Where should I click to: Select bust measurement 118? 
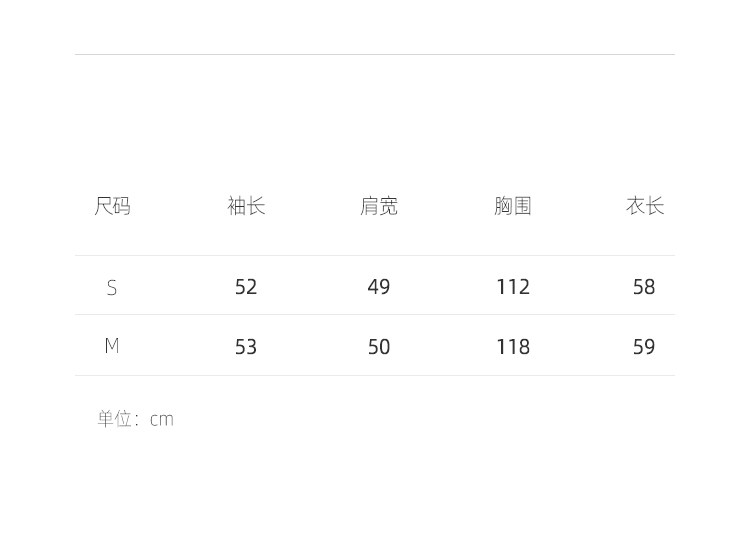(513, 347)
